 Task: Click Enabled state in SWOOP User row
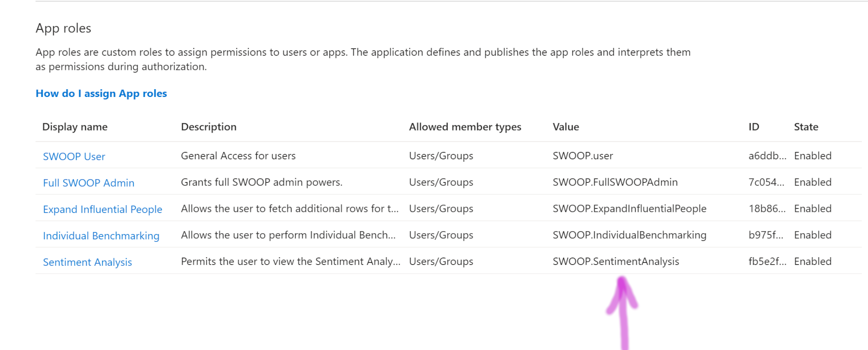pyautogui.click(x=813, y=156)
